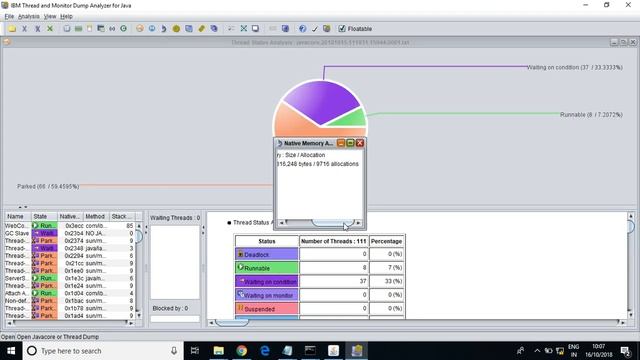The image size is (640, 360).
Task: Click the dark blue square toolbar icon
Action: point(285,29)
